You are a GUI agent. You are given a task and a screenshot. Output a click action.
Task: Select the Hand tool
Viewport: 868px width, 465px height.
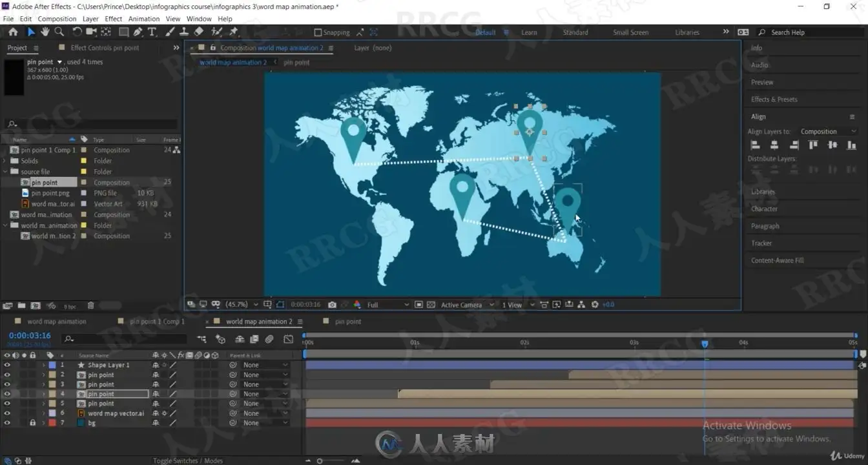[45, 32]
